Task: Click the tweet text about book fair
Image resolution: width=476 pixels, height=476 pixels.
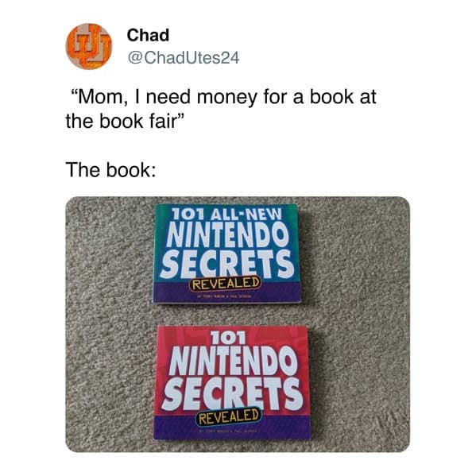Action: tap(221, 109)
